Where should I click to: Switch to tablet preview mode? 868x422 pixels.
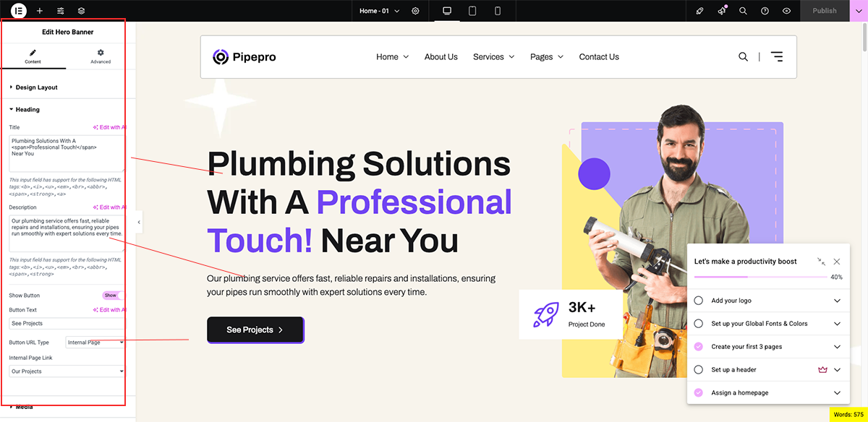point(472,11)
